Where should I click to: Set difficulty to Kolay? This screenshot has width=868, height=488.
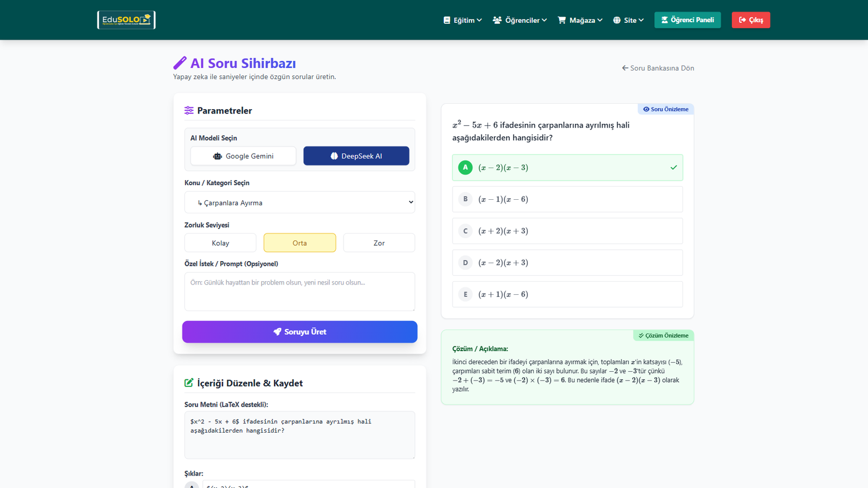point(220,243)
